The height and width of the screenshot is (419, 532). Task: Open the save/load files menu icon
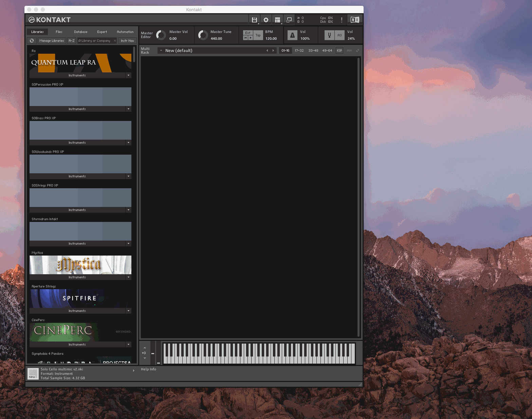(254, 20)
